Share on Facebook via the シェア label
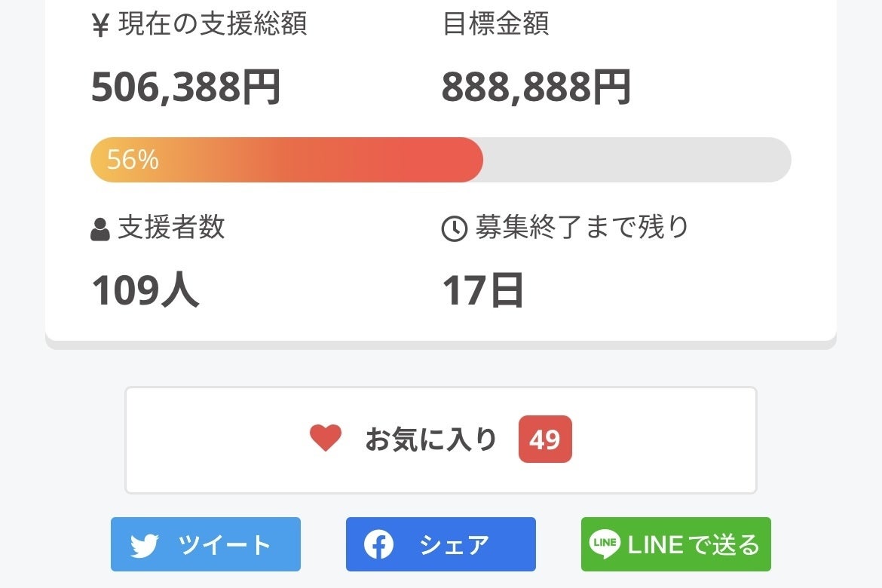 (455, 545)
